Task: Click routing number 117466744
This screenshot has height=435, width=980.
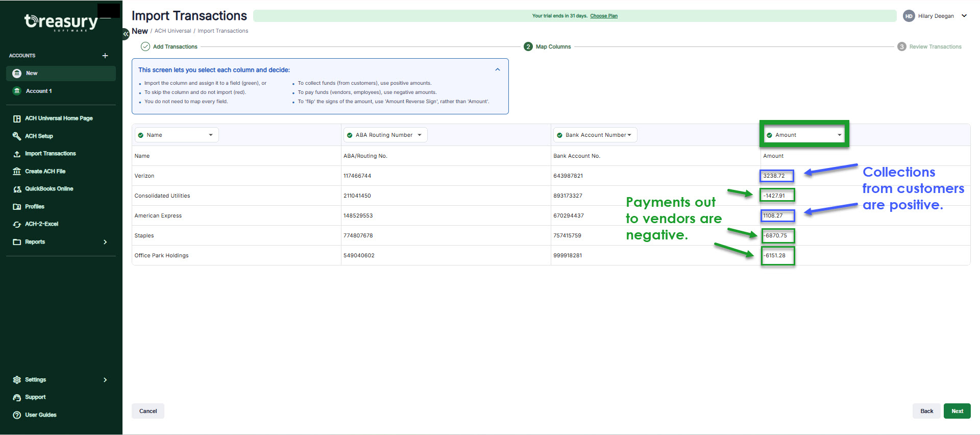Action: 357,176
